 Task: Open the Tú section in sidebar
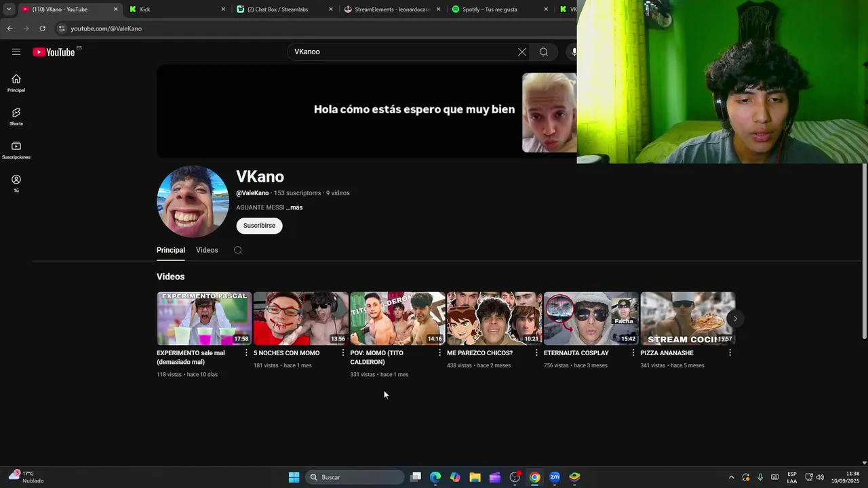[x=16, y=184]
